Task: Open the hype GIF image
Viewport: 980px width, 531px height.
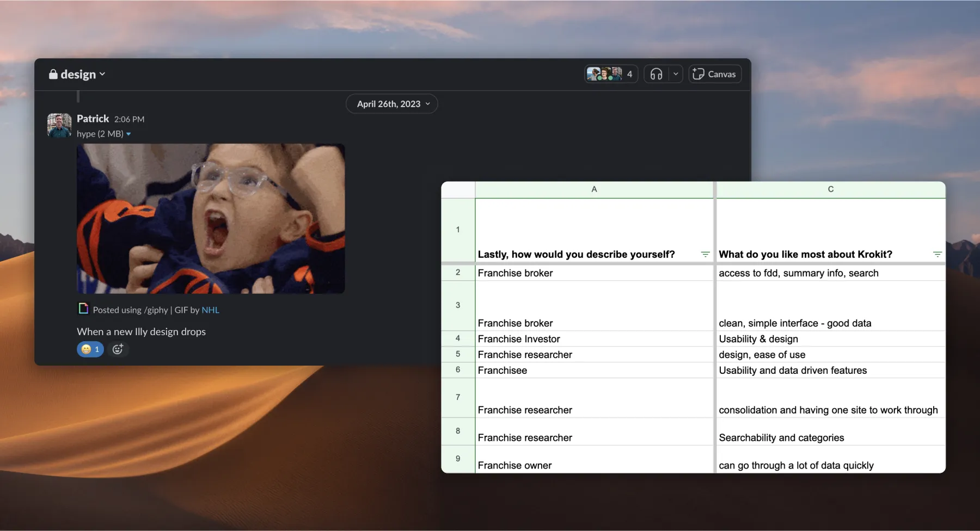Action: (x=211, y=219)
